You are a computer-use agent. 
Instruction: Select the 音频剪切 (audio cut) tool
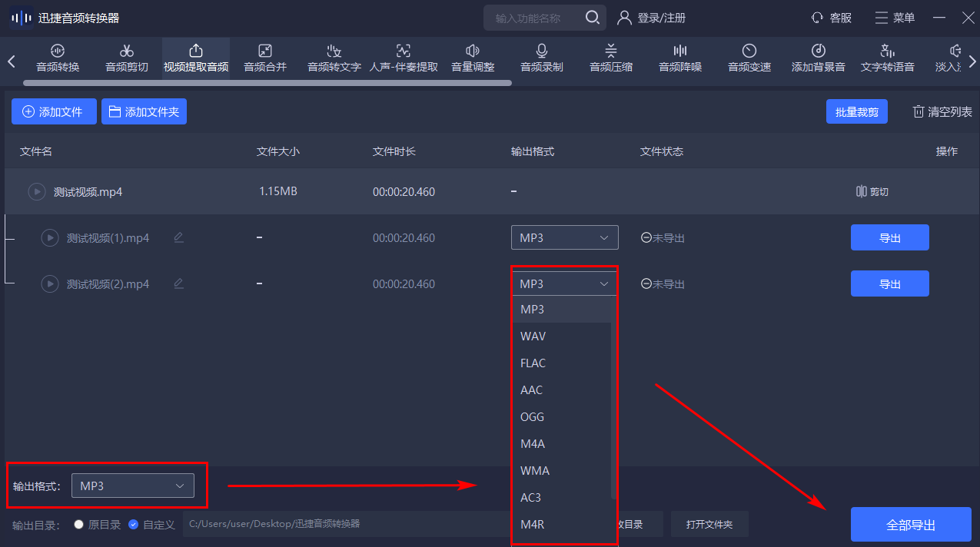pyautogui.click(x=126, y=58)
